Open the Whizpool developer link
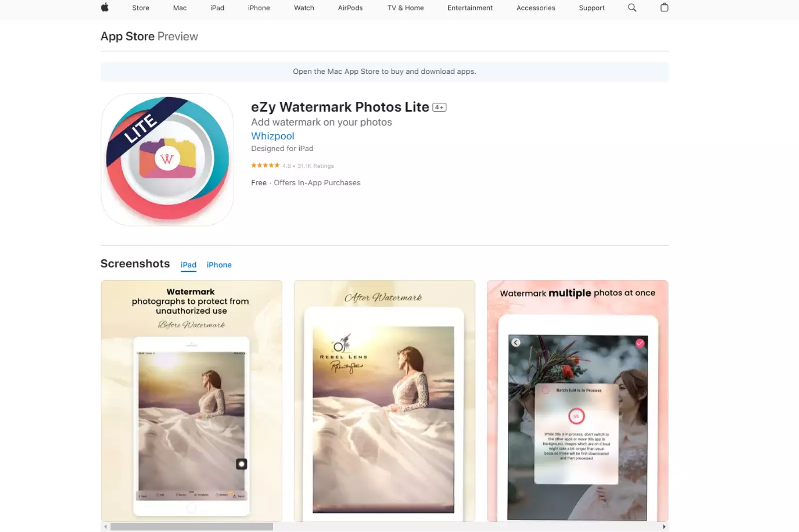The image size is (799, 532). (273, 136)
